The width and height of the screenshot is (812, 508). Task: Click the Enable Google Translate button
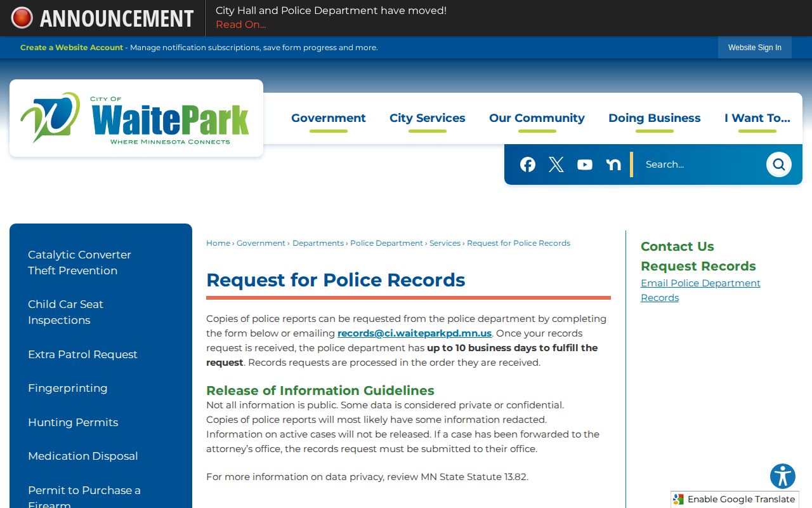735,499
